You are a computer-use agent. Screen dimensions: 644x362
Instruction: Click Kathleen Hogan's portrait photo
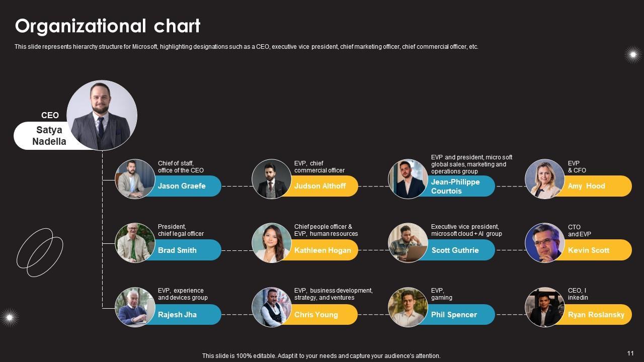pos(272,243)
